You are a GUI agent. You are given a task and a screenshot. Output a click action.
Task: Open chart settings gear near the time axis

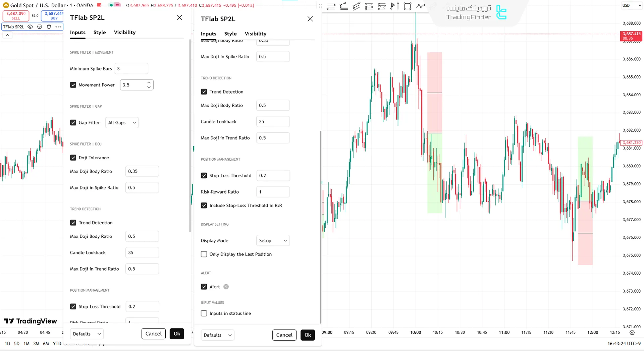pos(632,333)
